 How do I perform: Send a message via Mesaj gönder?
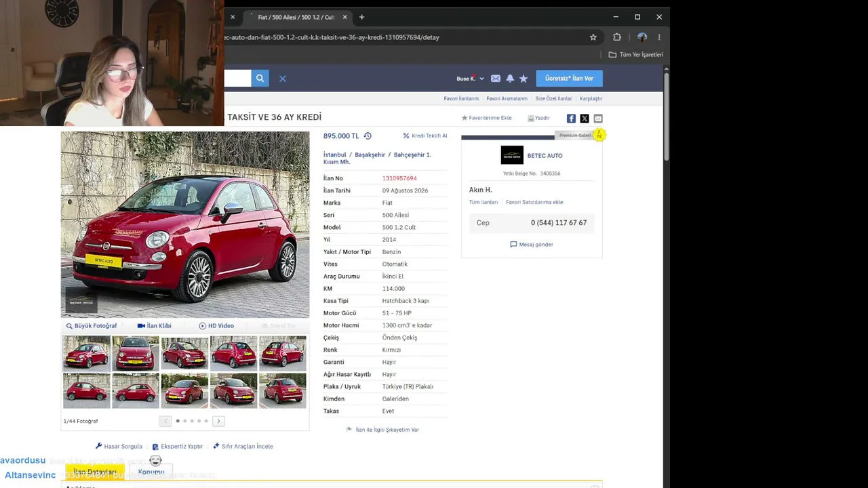532,245
